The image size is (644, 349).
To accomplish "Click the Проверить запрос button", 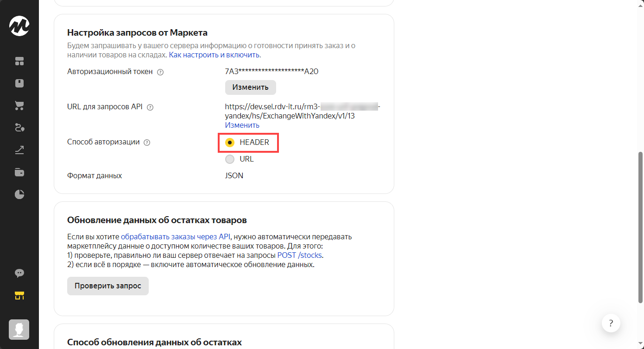I will [107, 286].
